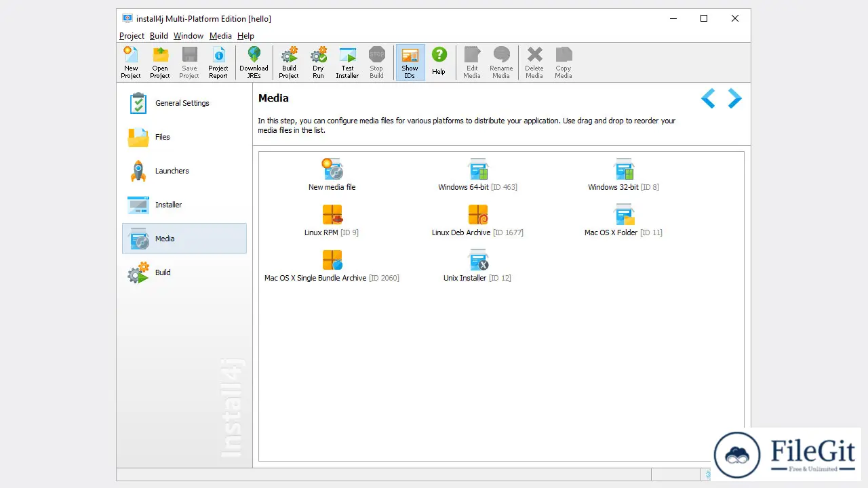Viewport: 868px width, 488px height.
Task: Select the Windows 64-bit media icon
Action: 478,169
